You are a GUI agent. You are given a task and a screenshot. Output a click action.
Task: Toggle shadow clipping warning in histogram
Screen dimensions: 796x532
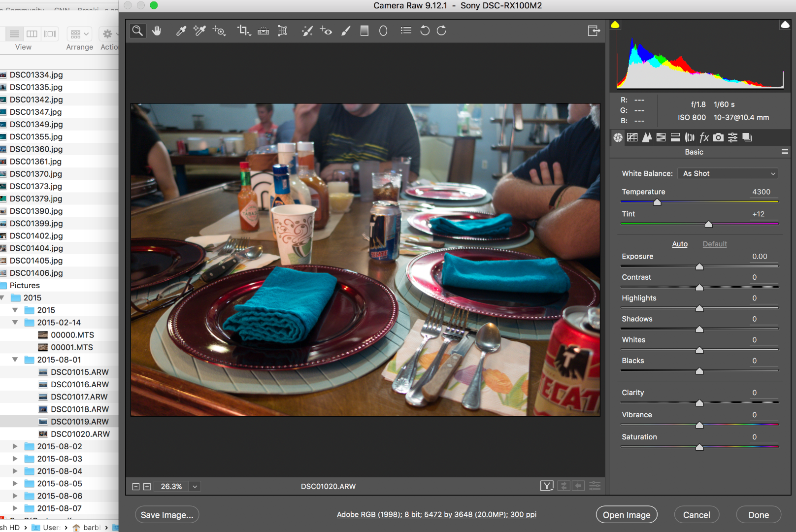pos(615,25)
